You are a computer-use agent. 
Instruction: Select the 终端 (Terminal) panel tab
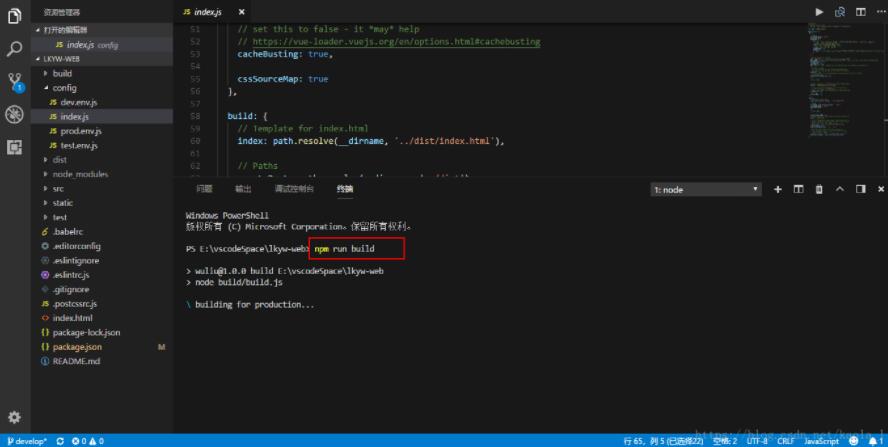pos(345,189)
